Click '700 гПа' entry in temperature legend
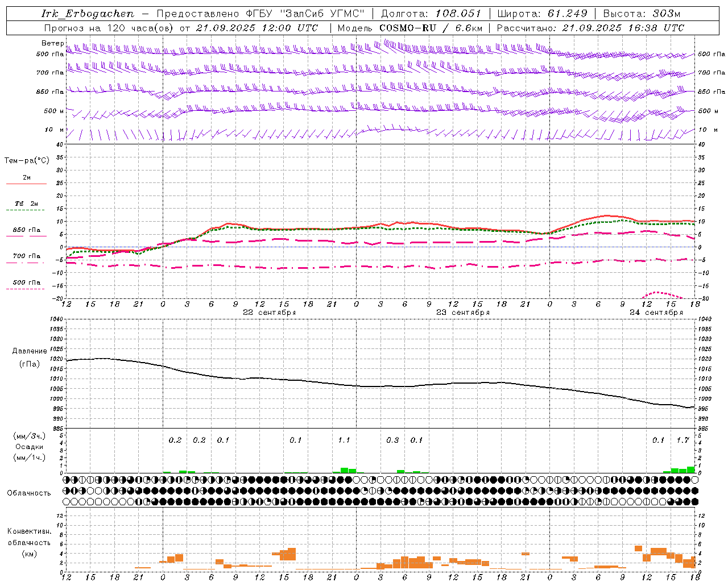728x582 pixels. tap(27, 256)
